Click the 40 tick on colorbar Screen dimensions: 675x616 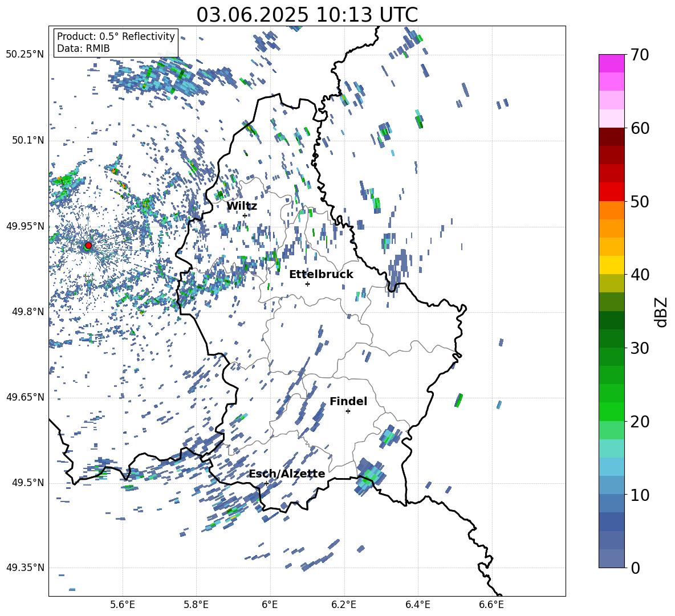(640, 275)
